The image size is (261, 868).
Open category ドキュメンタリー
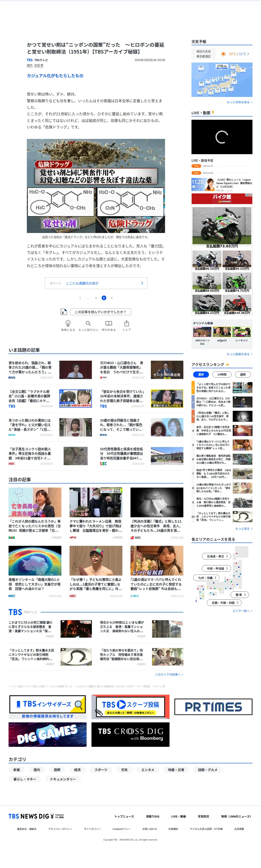click(x=63, y=779)
